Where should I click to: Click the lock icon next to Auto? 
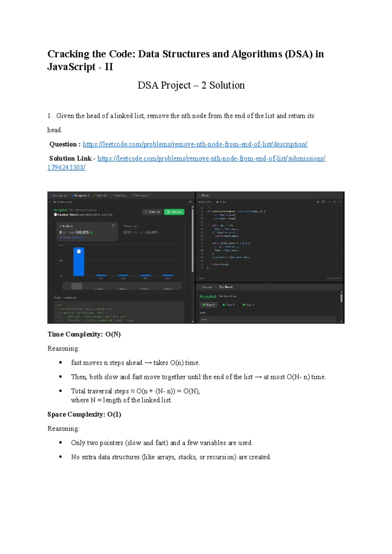[218, 202]
